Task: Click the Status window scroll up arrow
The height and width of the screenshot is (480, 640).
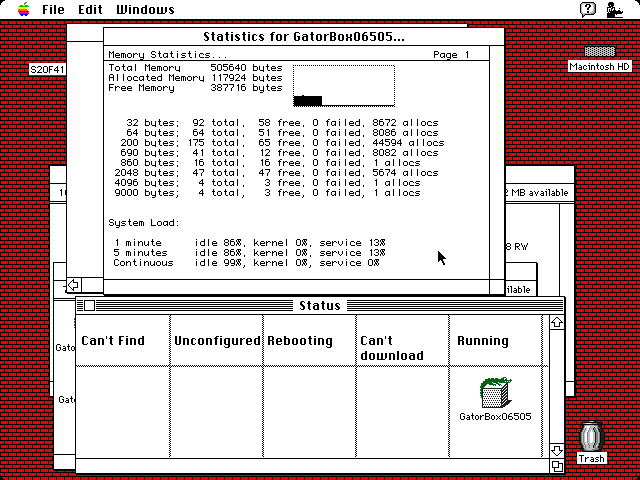Action: coord(557,322)
